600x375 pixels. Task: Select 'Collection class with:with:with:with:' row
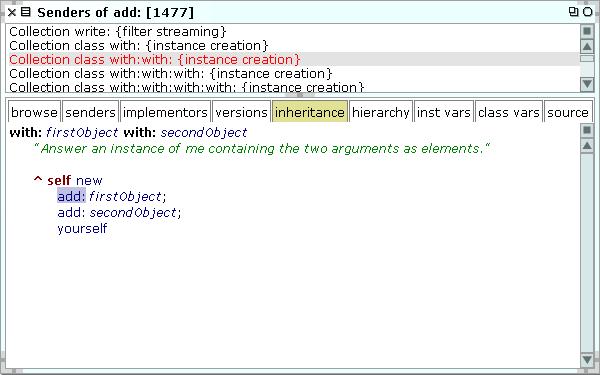coord(293,87)
